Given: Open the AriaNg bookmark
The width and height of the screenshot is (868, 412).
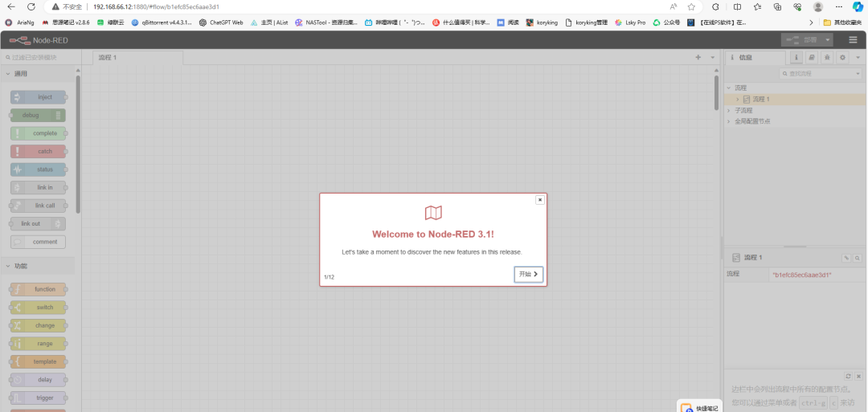Looking at the screenshot, I should pyautogui.click(x=20, y=22).
